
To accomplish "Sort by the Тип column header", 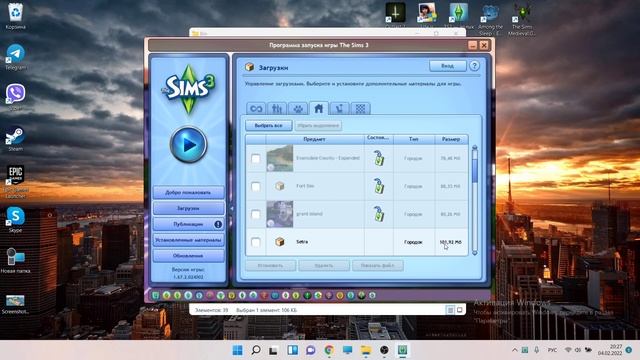I will (414, 139).
